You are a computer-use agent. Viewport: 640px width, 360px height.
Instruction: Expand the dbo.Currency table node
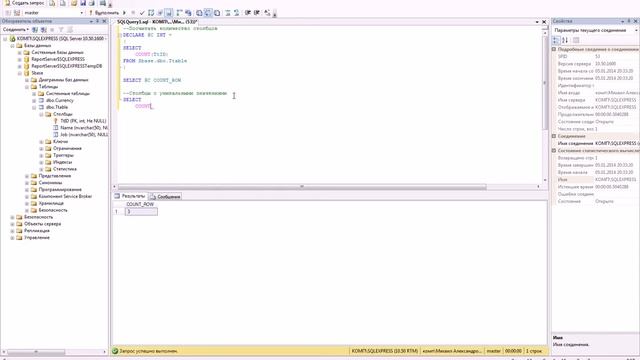pos(34,100)
